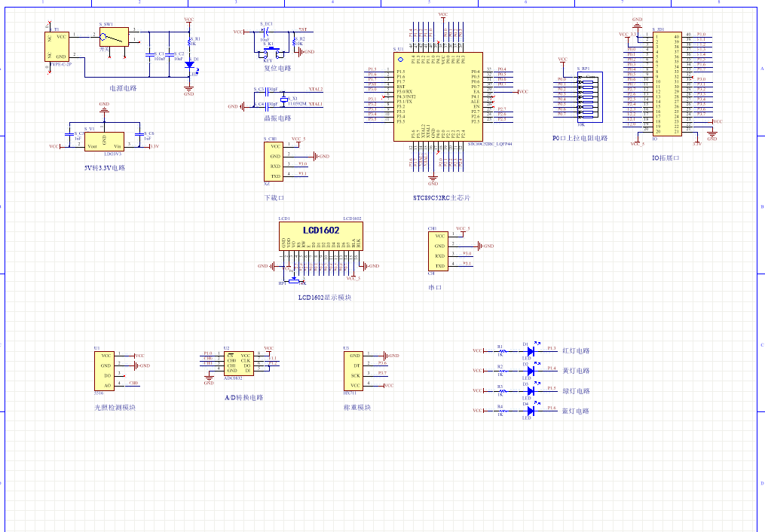The width and height of the screenshot is (765, 532).
Task: Select the S_JD1 40-pin IO header
Action: tap(667, 83)
